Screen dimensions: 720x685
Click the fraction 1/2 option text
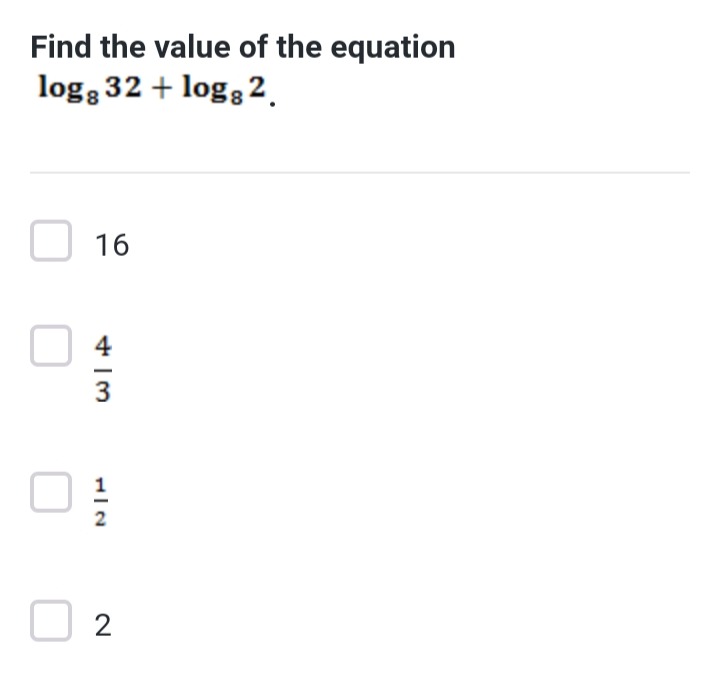point(101,502)
